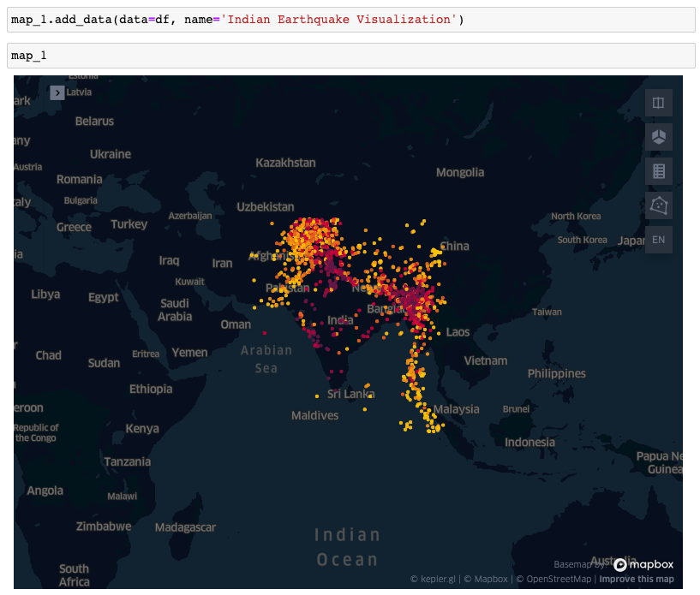Click the Vietnam map label
The width and height of the screenshot is (700, 595).
(x=486, y=360)
